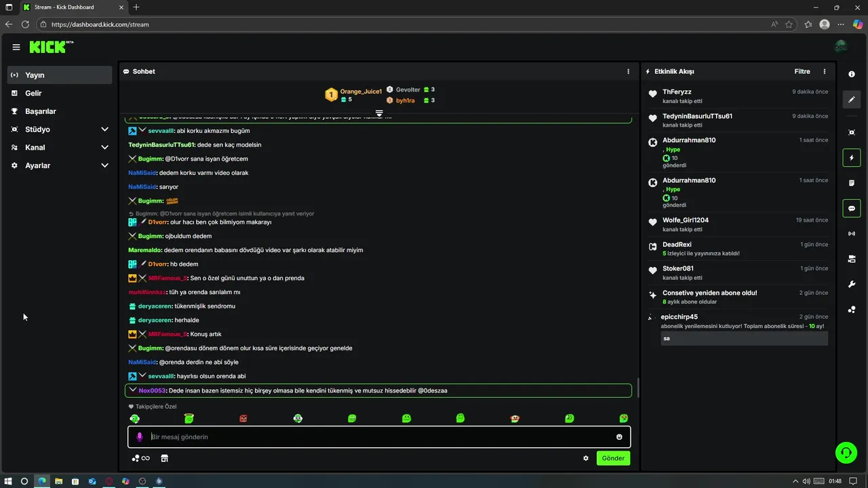Open the hamburger menu beside KICK logo
Image resolution: width=868 pixels, height=488 pixels.
click(x=16, y=47)
